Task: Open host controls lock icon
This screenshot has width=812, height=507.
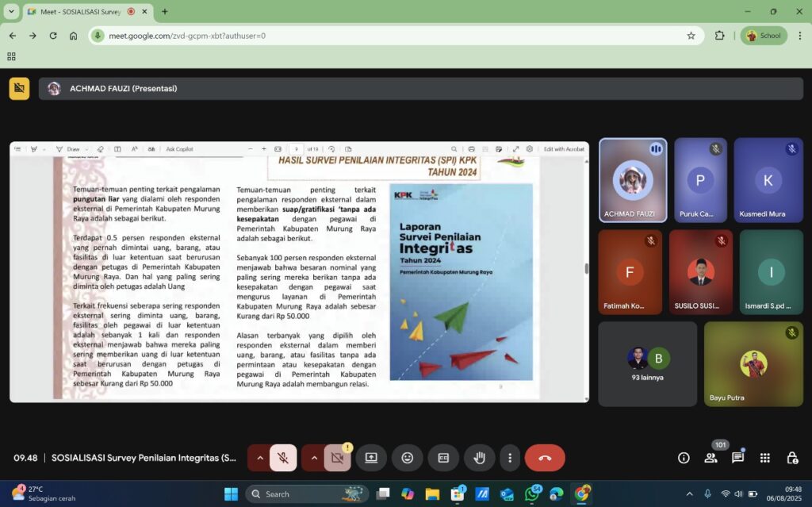Action: [x=791, y=458]
